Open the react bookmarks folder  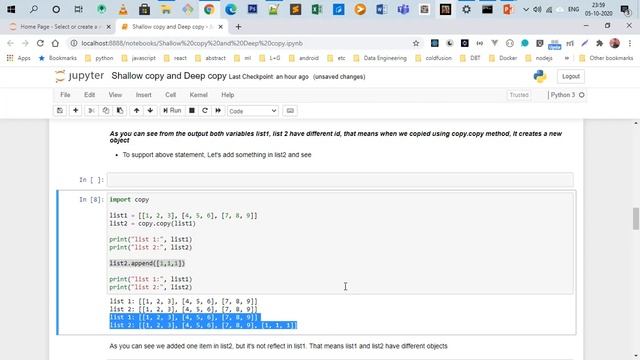pyautogui.click(x=175, y=58)
